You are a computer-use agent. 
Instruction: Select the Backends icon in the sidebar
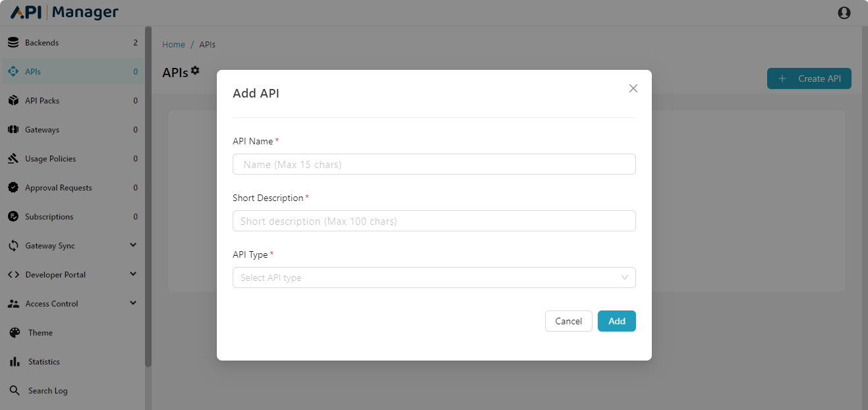tap(13, 42)
